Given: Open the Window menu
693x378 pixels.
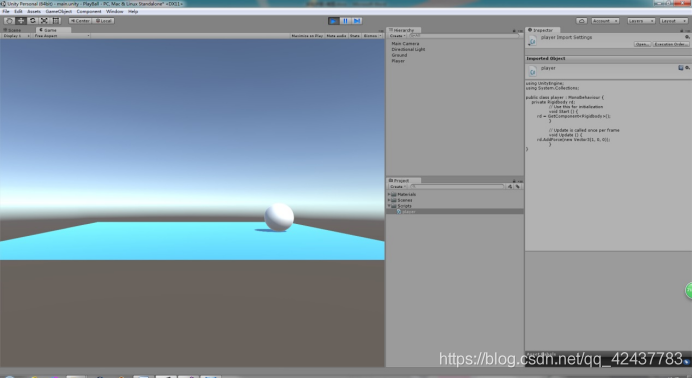Looking at the screenshot, I should (x=114, y=11).
